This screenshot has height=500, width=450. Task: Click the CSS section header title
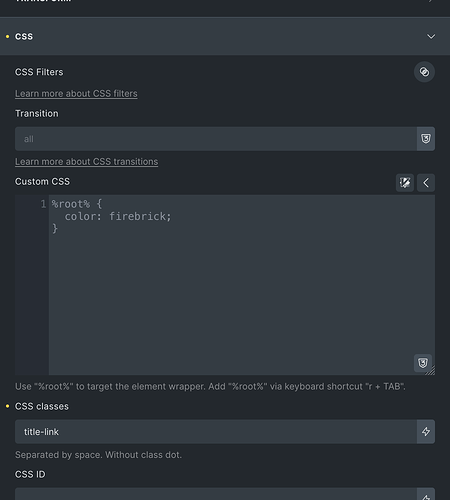click(24, 36)
